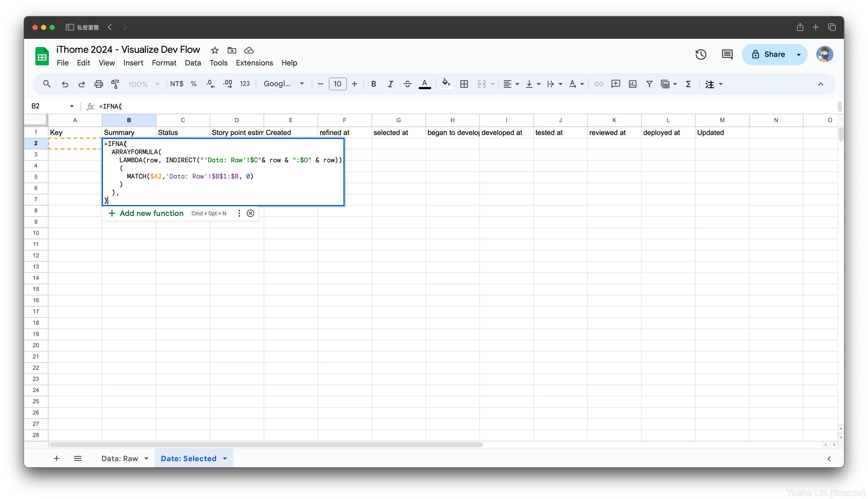Open the zoom level dropdown
Image resolution: width=868 pixels, height=499 pixels.
tap(144, 84)
